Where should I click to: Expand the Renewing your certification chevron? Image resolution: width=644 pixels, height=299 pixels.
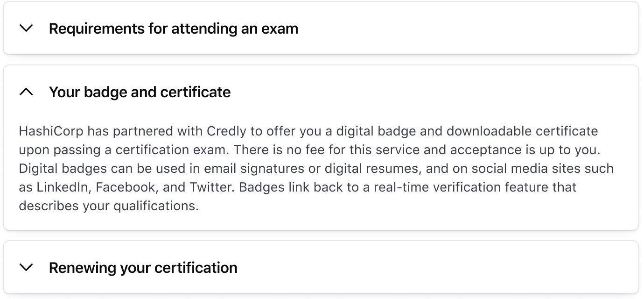tap(27, 268)
